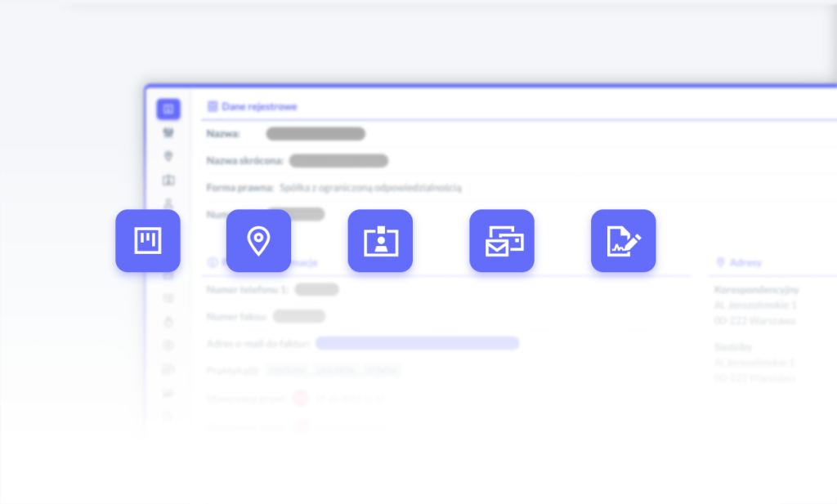Viewport: 837px width, 504px height.
Task: Click the Dane rejestrowe section heading
Action: pyautogui.click(x=259, y=107)
